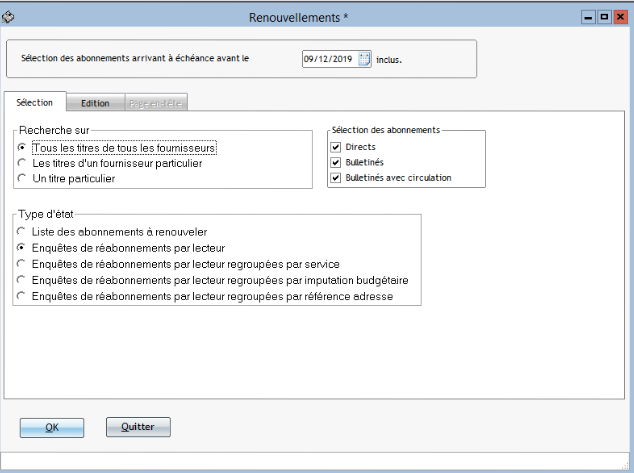Open the Edition tab

point(95,103)
